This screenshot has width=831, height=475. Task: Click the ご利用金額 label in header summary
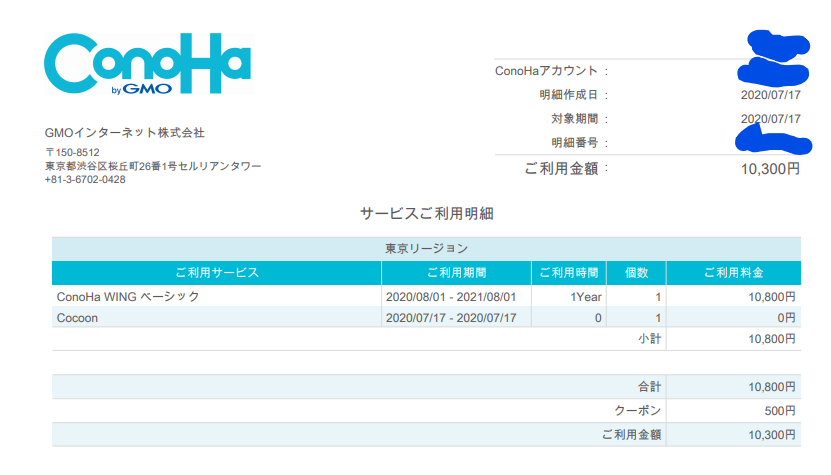(561, 169)
